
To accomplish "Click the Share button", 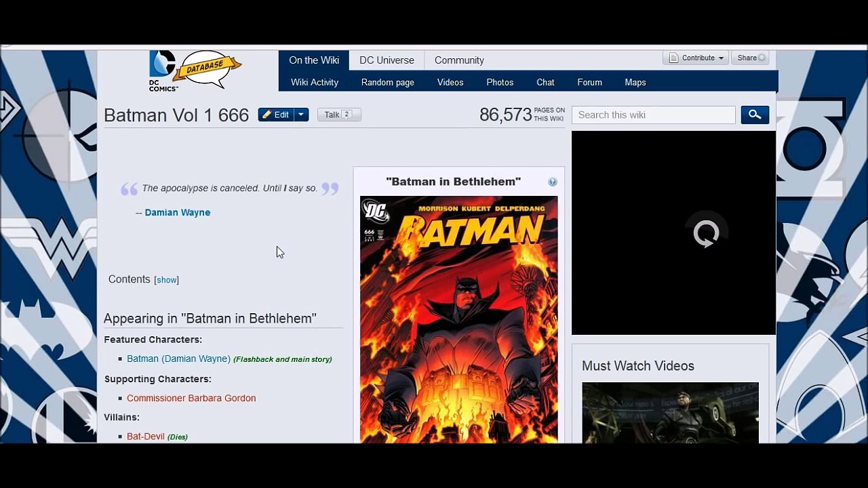I will (x=750, y=58).
